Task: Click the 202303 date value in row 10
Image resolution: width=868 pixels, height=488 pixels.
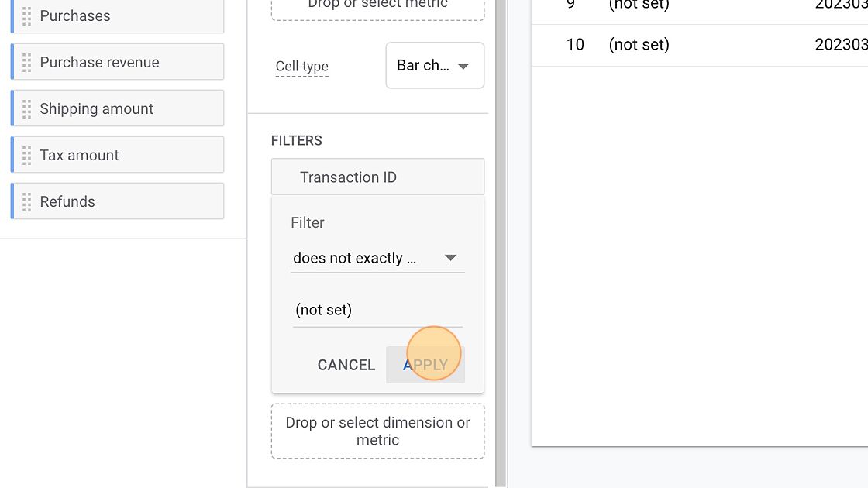Action: pos(841,45)
